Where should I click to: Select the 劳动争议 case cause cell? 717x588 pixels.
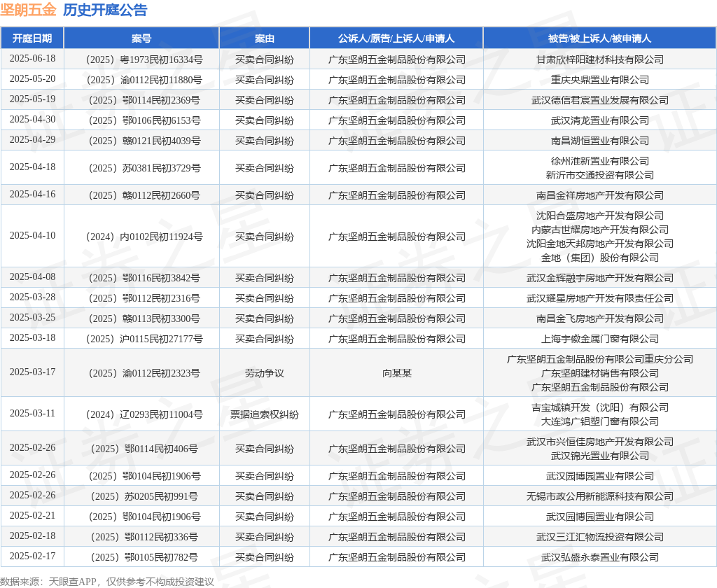(x=264, y=373)
